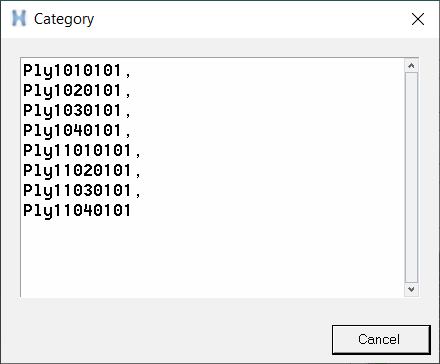The height and width of the screenshot is (364, 440).
Task: Select the Ply11010101 entry
Action: coord(77,151)
